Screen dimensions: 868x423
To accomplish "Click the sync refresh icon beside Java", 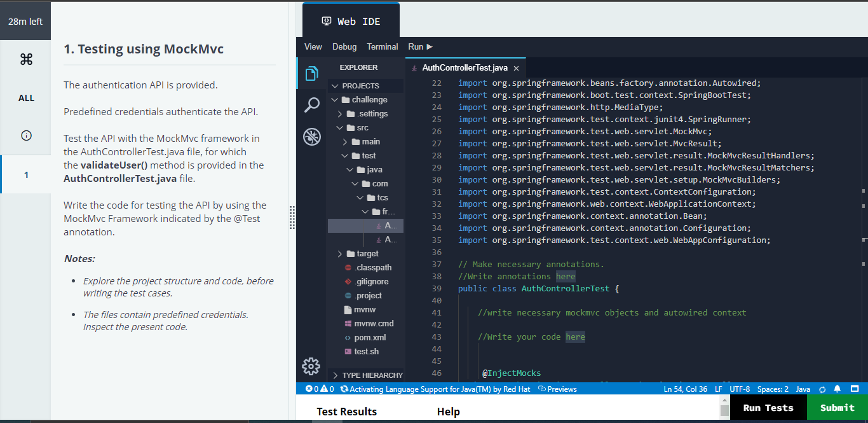I will click(x=822, y=389).
